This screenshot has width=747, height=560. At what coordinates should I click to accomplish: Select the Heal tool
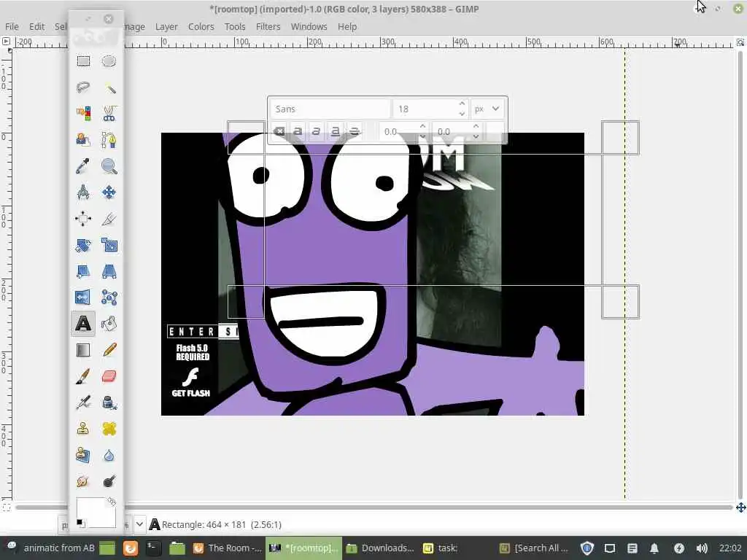pyautogui.click(x=109, y=429)
